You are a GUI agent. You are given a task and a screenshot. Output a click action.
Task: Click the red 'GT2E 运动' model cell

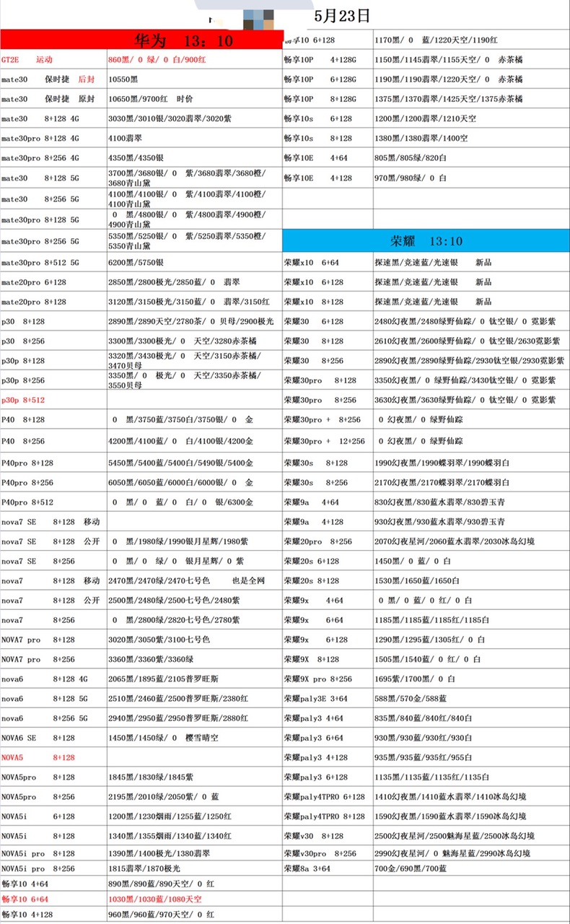coord(53,60)
